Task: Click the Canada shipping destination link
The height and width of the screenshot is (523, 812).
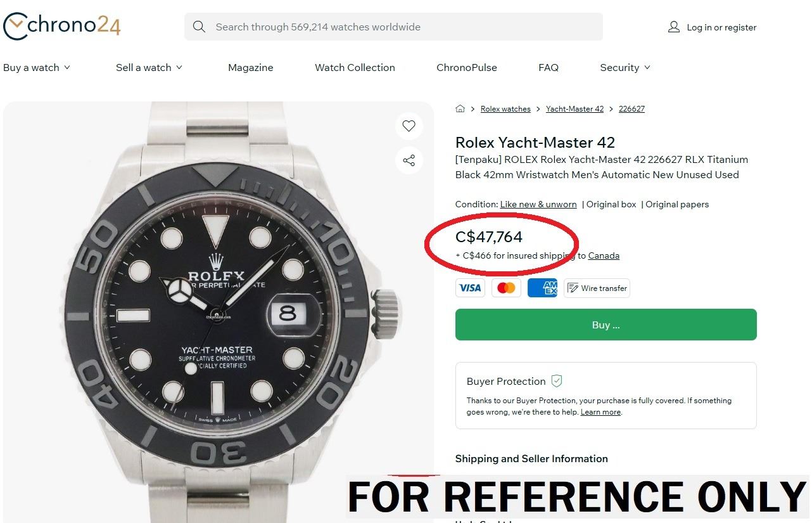Action: click(x=604, y=255)
